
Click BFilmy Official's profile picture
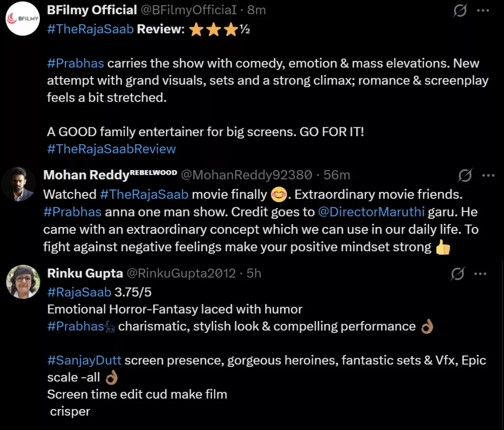(x=23, y=18)
